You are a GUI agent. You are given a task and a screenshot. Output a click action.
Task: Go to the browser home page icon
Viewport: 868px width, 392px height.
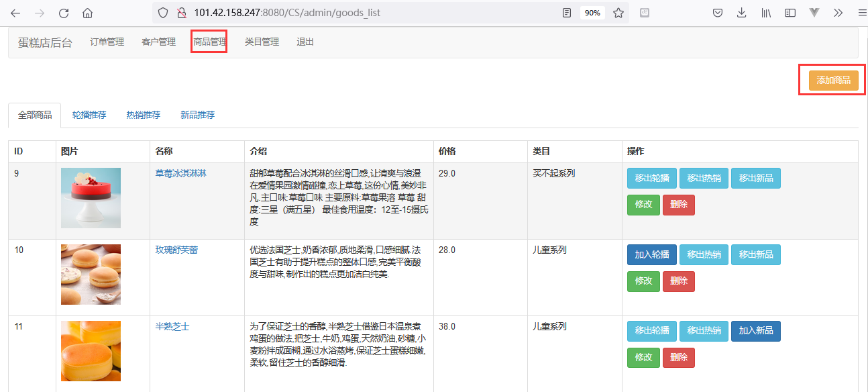[x=87, y=13]
